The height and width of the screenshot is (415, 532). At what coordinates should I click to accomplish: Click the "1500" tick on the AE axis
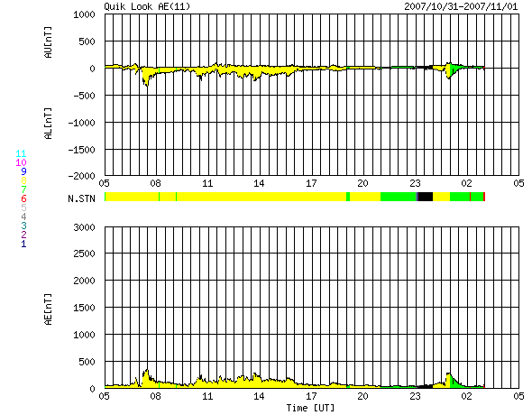(x=85, y=308)
